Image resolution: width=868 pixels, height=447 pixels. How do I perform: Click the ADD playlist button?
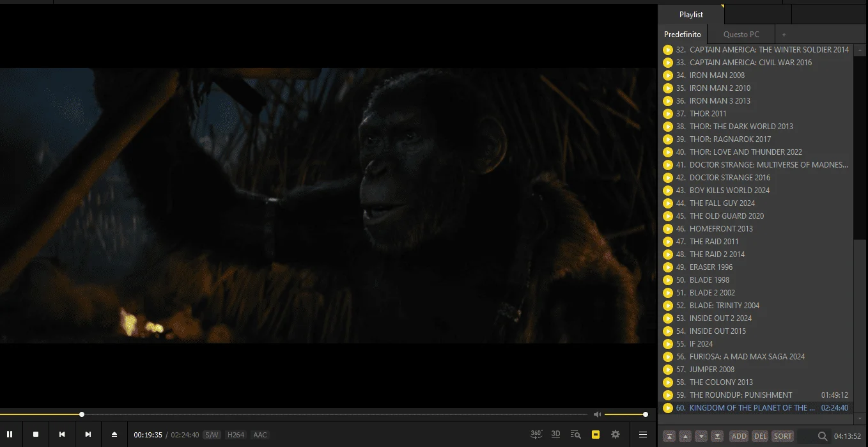(739, 436)
